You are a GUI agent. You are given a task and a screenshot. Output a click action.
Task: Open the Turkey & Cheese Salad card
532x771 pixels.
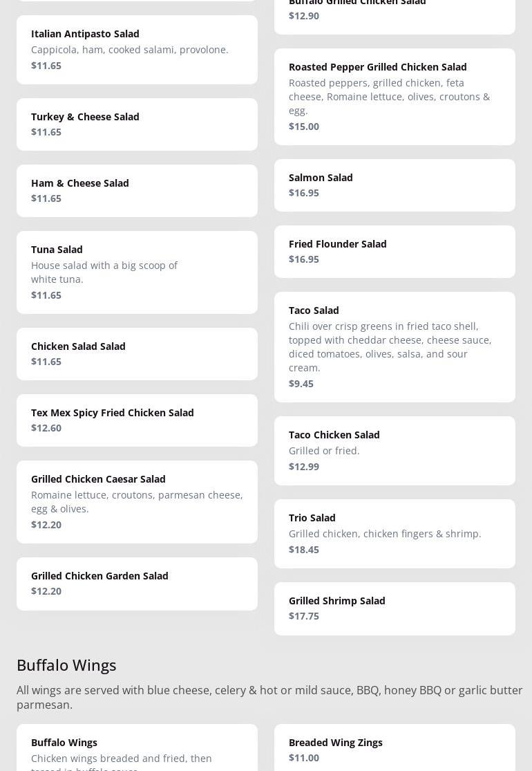tap(137, 124)
